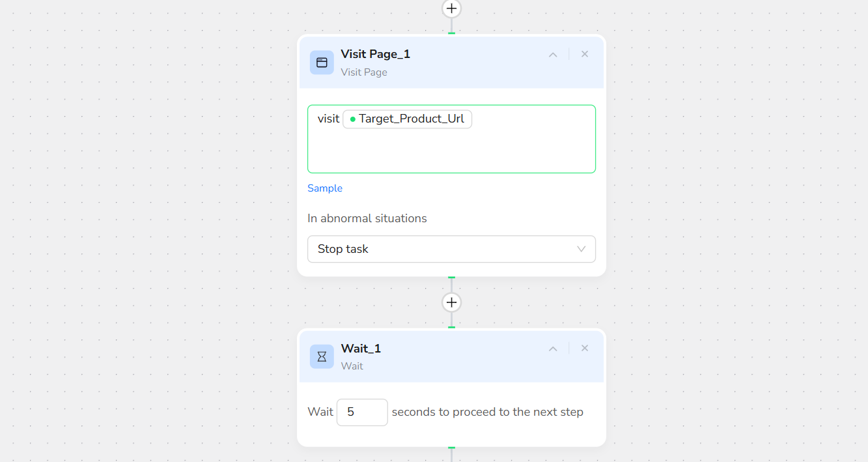868x462 pixels.
Task: Click the green dot in Target_Product_Url tag
Action: 352,119
